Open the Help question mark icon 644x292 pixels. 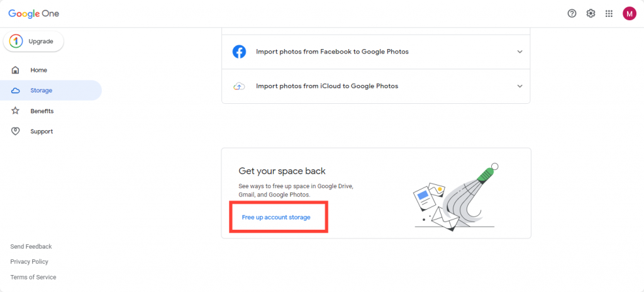coord(572,13)
